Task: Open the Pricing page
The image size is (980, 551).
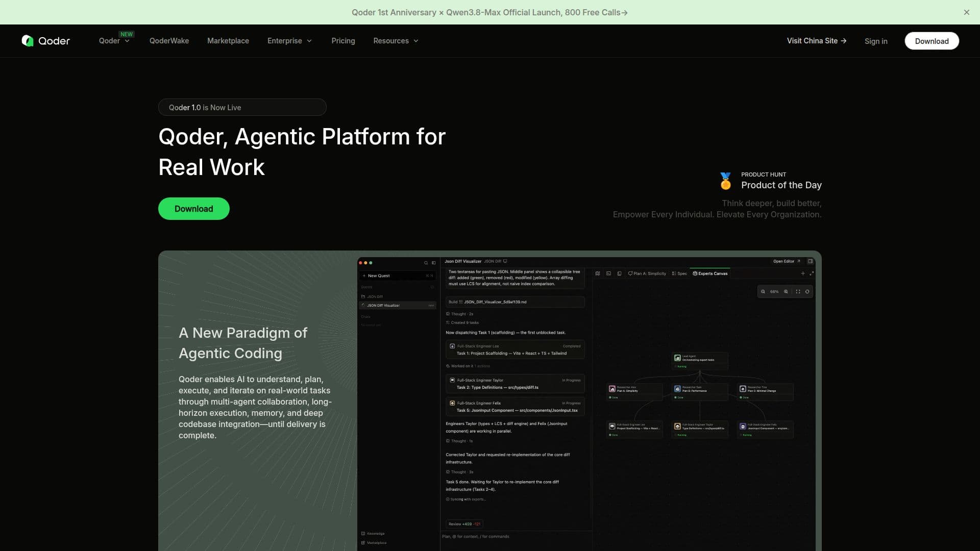Action: pyautogui.click(x=343, y=41)
